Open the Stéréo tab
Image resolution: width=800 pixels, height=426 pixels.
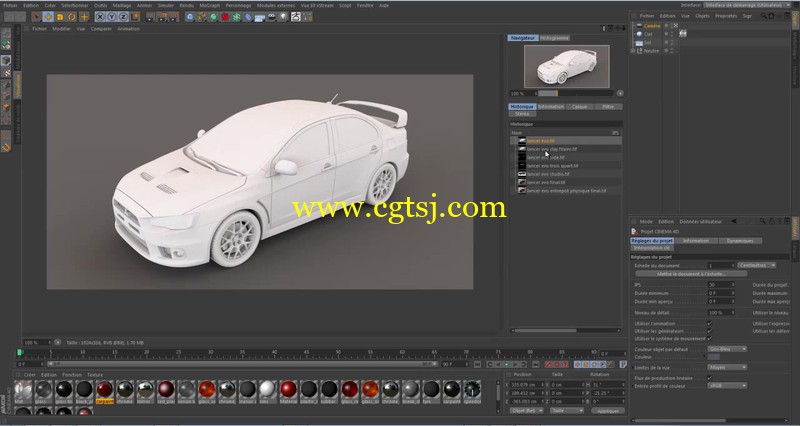click(x=522, y=114)
